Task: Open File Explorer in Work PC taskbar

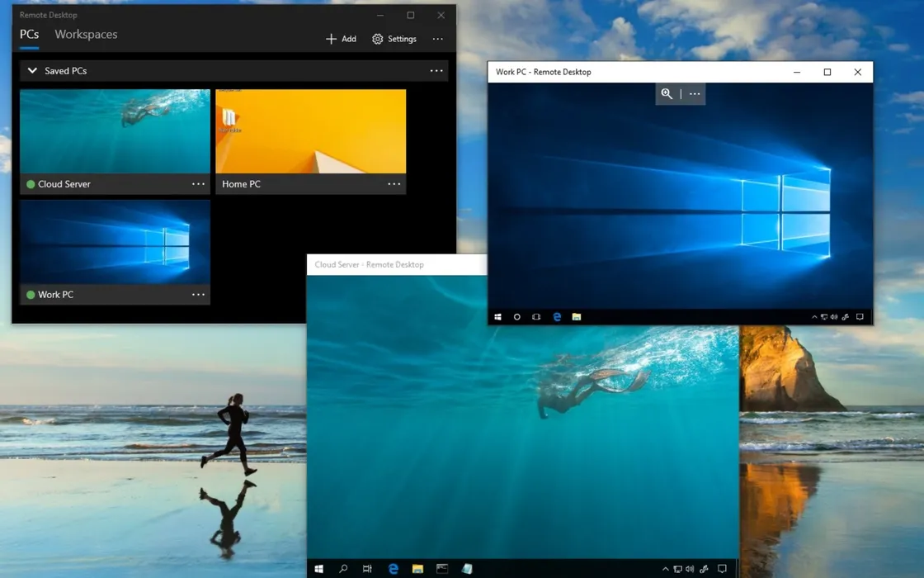Action: click(x=577, y=317)
